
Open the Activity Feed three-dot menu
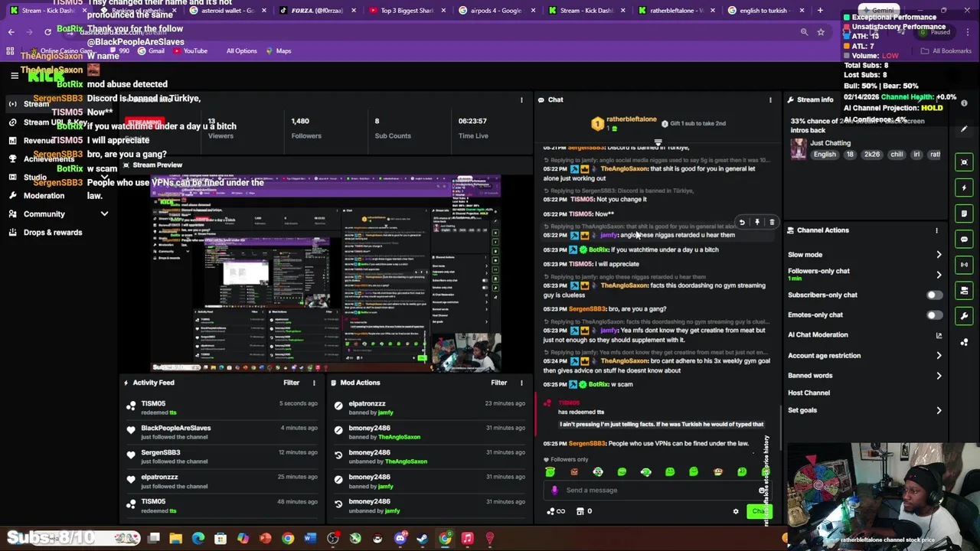[x=313, y=383]
